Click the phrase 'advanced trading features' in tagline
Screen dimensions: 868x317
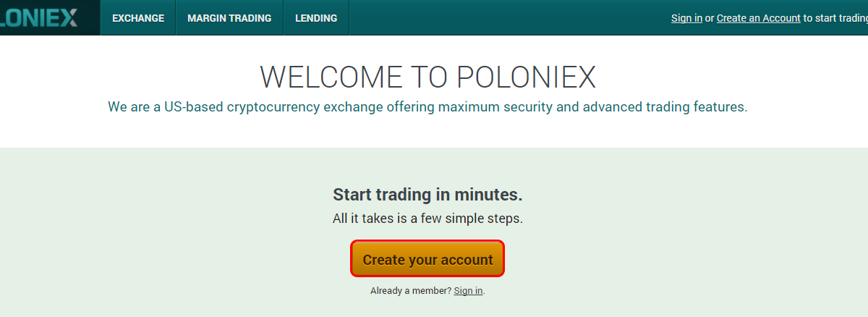[x=665, y=107]
